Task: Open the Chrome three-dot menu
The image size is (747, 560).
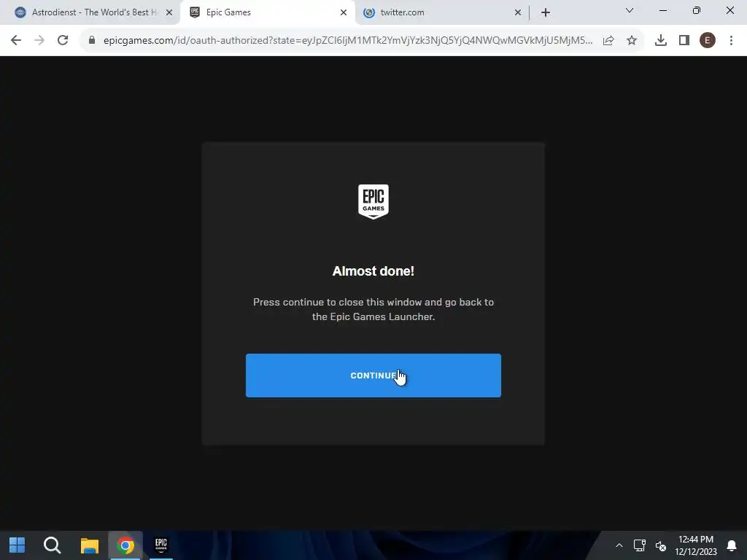Action: (x=731, y=41)
